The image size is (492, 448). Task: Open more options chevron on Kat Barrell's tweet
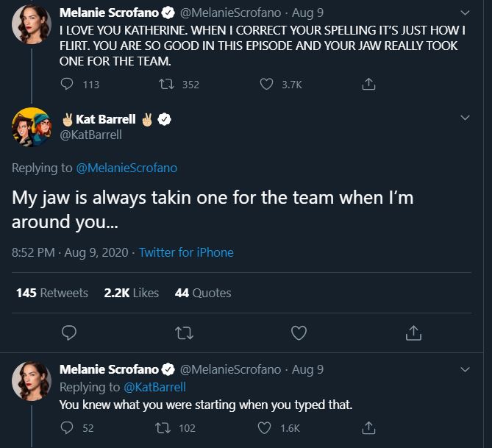464,118
